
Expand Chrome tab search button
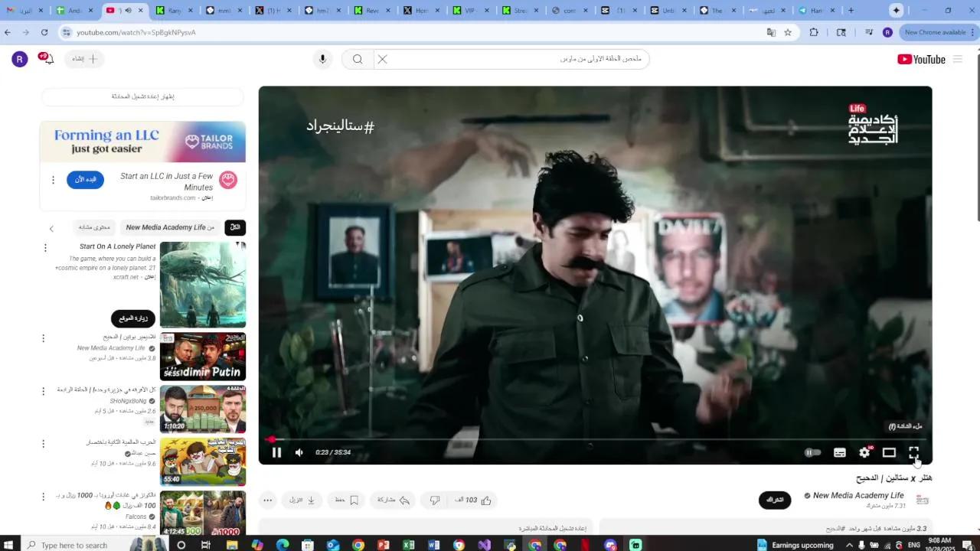pyautogui.click(x=897, y=11)
